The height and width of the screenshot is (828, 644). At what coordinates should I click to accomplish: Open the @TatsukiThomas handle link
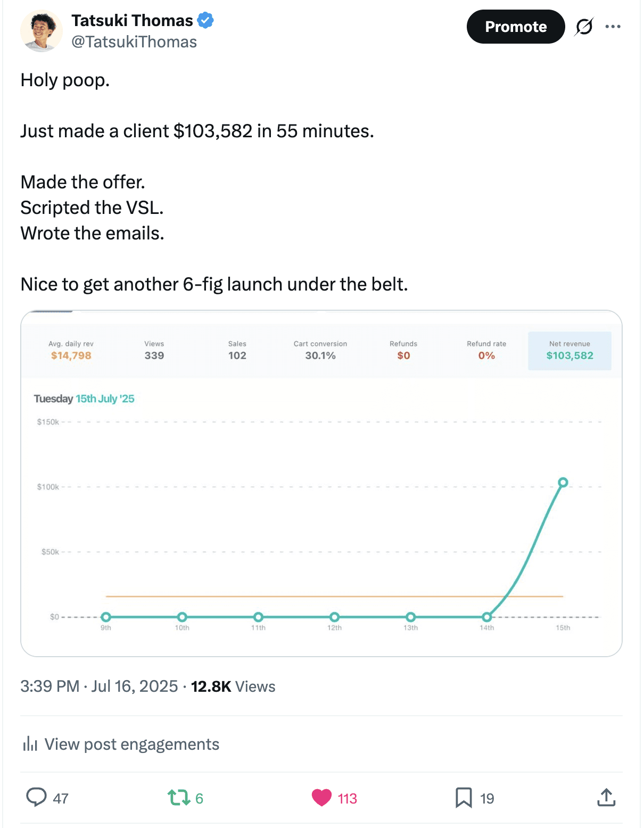[x=134, y=42]
